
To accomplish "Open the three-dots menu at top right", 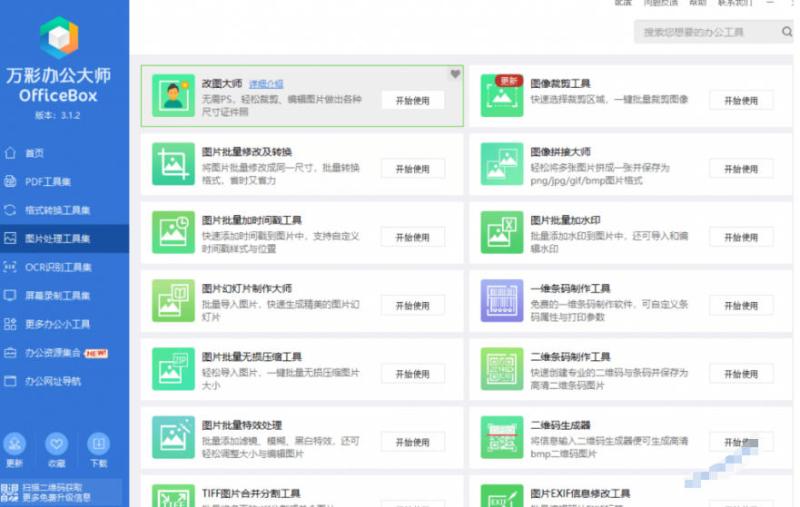I will (x=792, y=3).
